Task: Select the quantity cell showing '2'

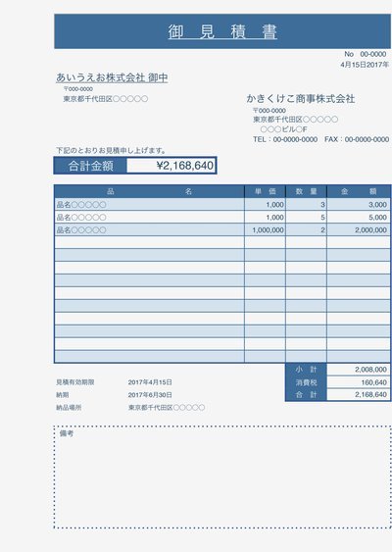Action: (x=306, y=229)
